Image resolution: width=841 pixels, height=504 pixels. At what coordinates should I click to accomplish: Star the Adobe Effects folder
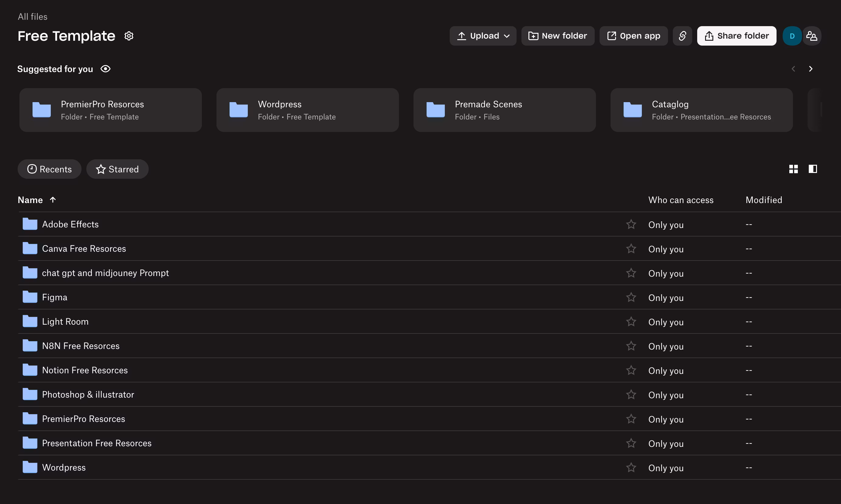[631, 224]
